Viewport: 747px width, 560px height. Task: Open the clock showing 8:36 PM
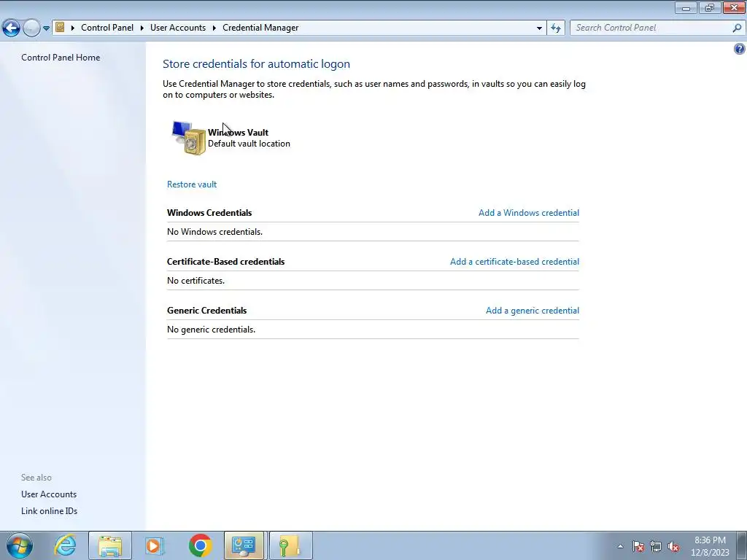pos(710,546)
